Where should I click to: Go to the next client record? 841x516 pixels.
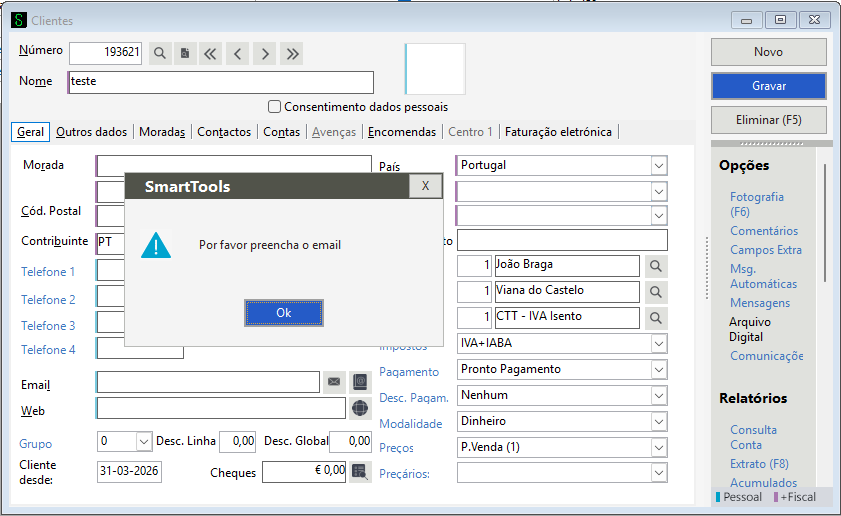[x=265, y=54]
